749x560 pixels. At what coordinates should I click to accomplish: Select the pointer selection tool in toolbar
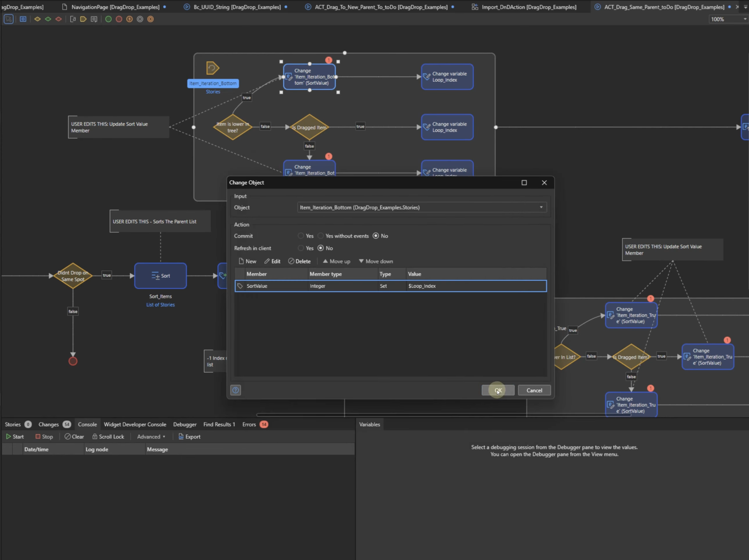tap(8, 19)
